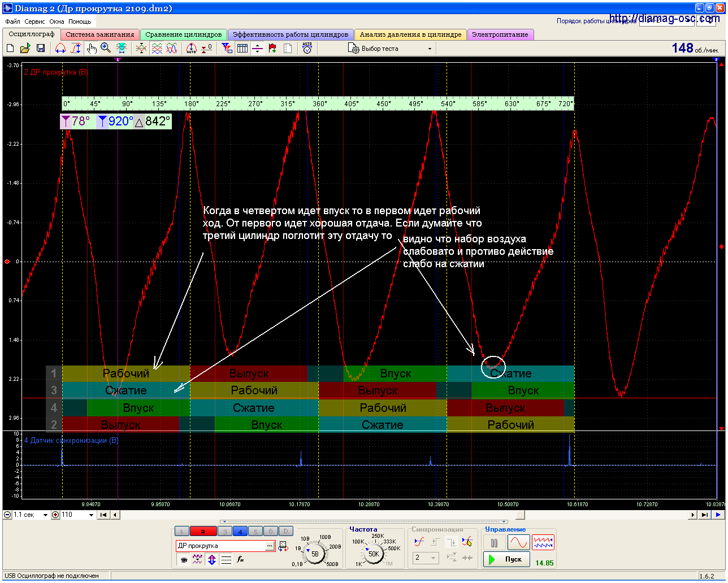This screenshot has height=583, width=728.
Task: Select channel 3 button
Action: 225,531
